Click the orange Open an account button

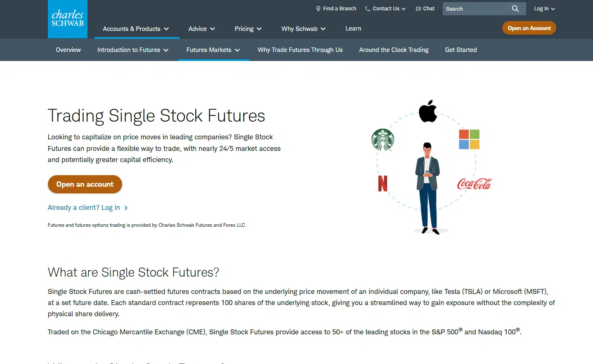coord(85,184)
